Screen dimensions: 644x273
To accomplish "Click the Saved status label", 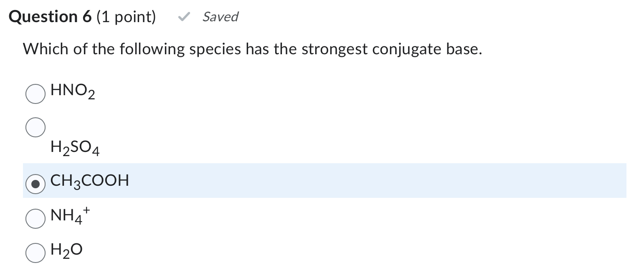I will click(221, 17).
